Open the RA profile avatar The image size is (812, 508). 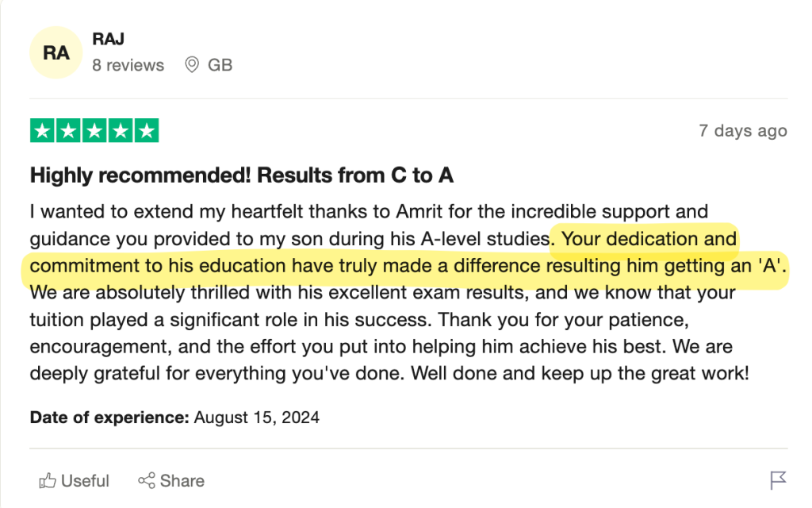56,52
